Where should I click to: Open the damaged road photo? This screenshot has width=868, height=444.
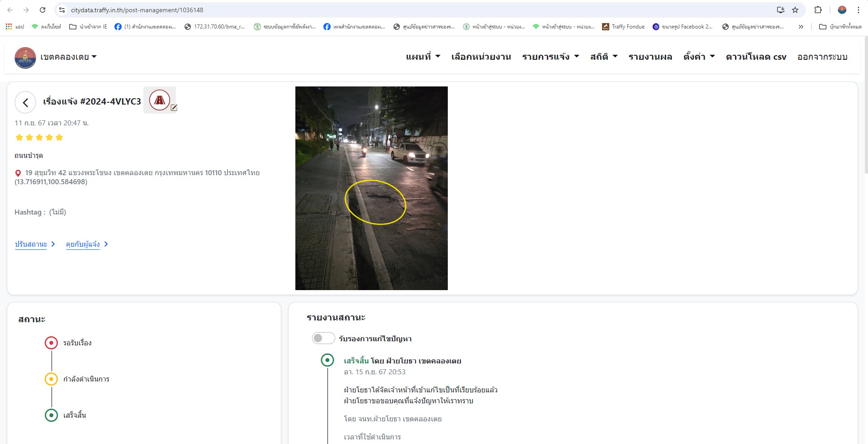(371, 188)
